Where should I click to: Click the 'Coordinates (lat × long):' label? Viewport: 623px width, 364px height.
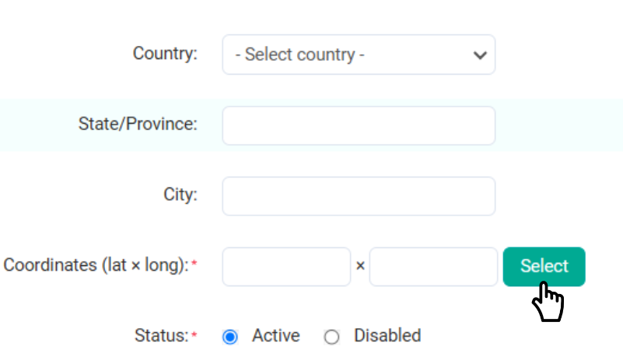coord(96,265)
